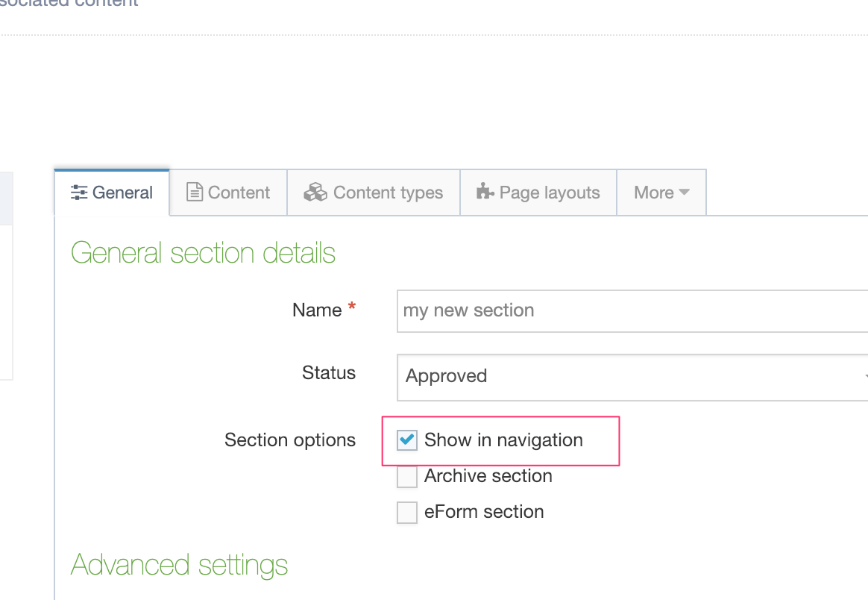Screen dimensions: 868x600
Task: Click the caret arrow next to More
Action: point(685,193)
